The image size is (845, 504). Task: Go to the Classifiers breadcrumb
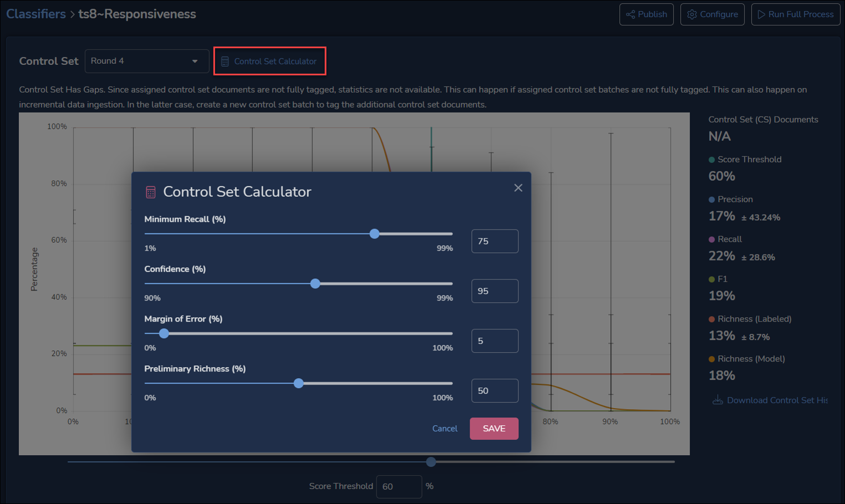(x=36, y=14)
